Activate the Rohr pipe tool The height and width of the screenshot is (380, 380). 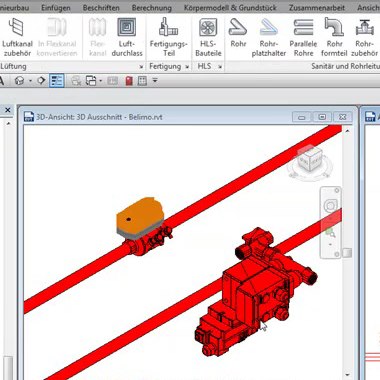(x=238, y=33)
